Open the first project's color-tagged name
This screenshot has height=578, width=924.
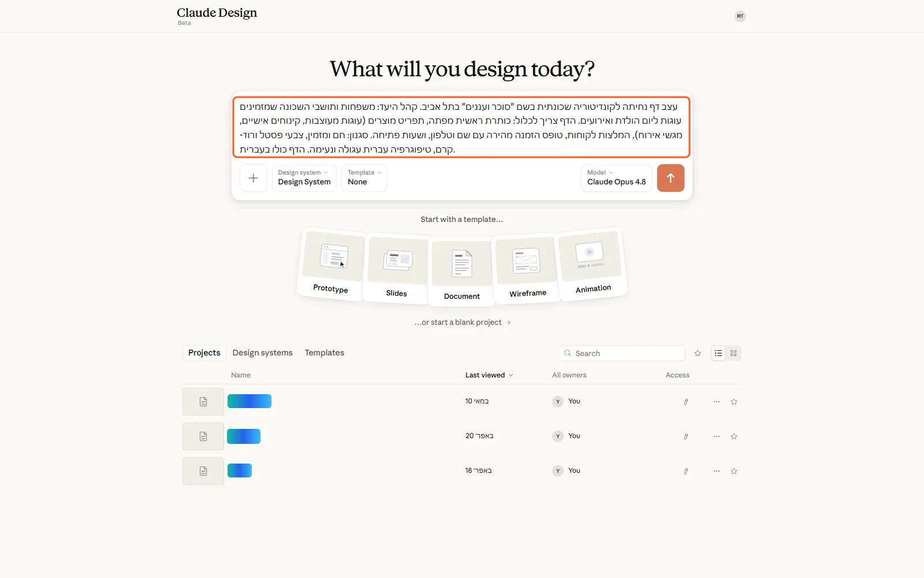click(249, 401)
